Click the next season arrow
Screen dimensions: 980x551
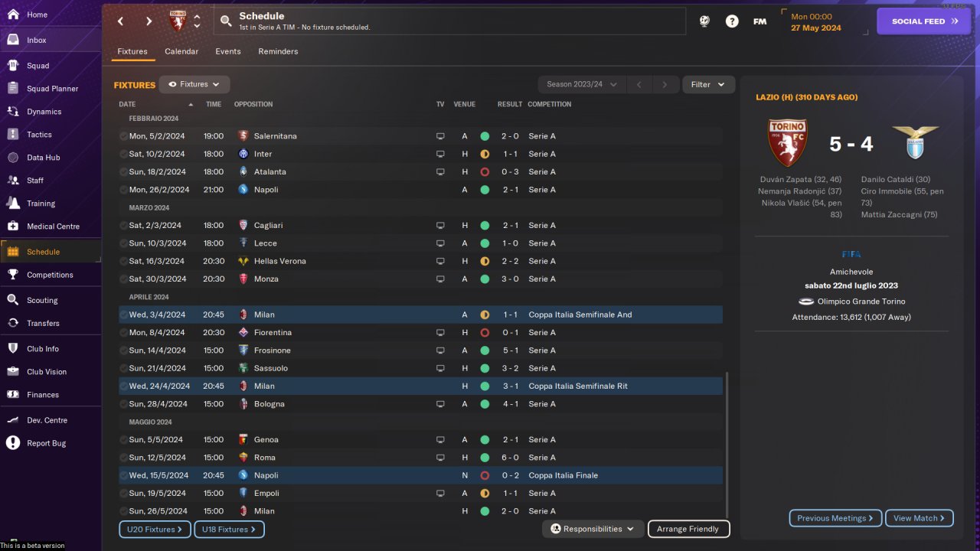point(665,84)
